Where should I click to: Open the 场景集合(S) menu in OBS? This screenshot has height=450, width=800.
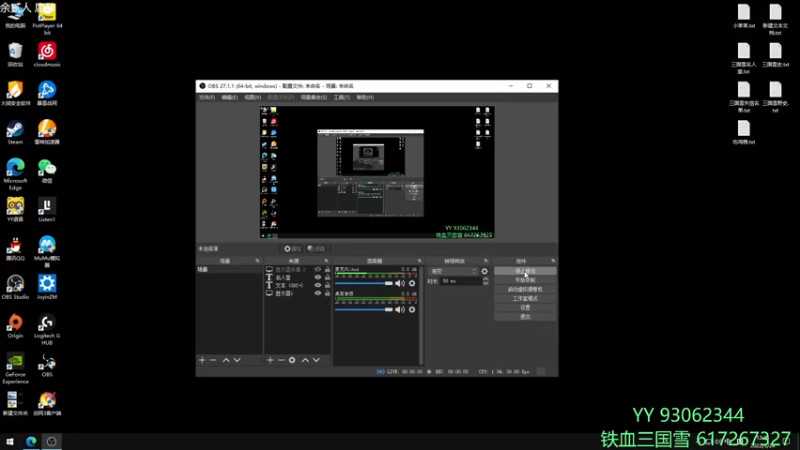pyautogui.click(x=314, y=97)
